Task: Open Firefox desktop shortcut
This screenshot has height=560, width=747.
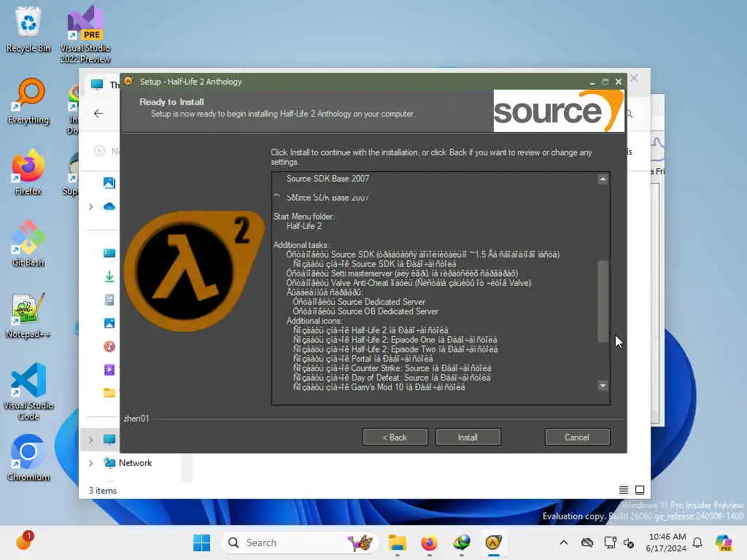Action: (28, 172)
